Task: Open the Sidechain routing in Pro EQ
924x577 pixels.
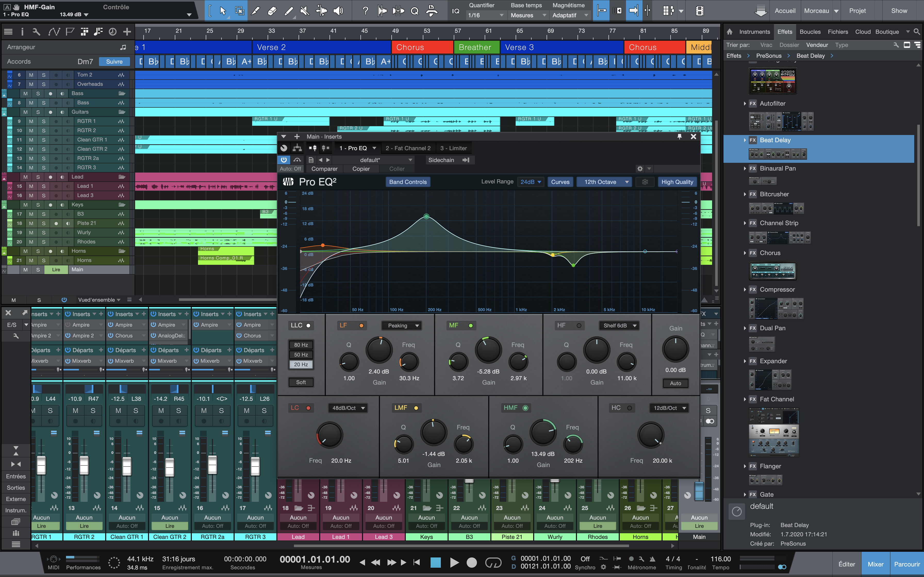Action: coord(441,160)
